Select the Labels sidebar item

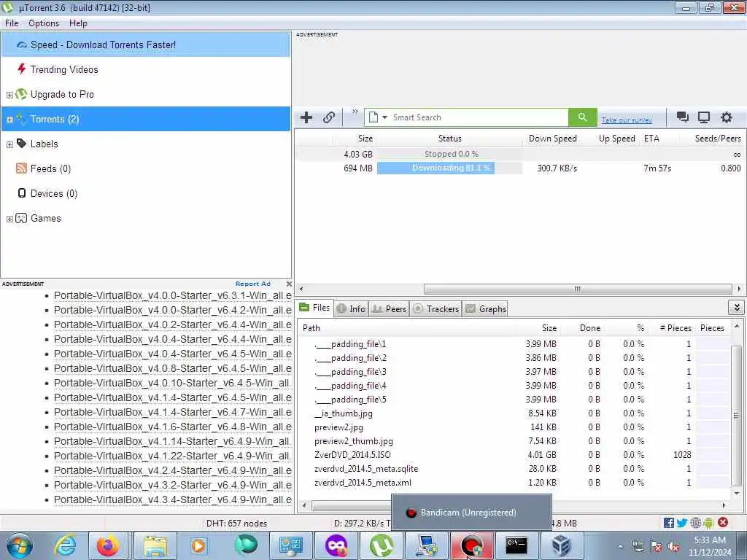pyautogui.click(x=44, y=144)
